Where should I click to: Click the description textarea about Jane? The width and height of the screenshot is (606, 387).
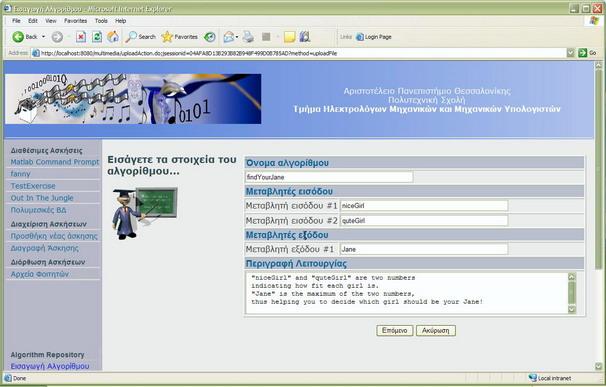[x=407, y=293]
